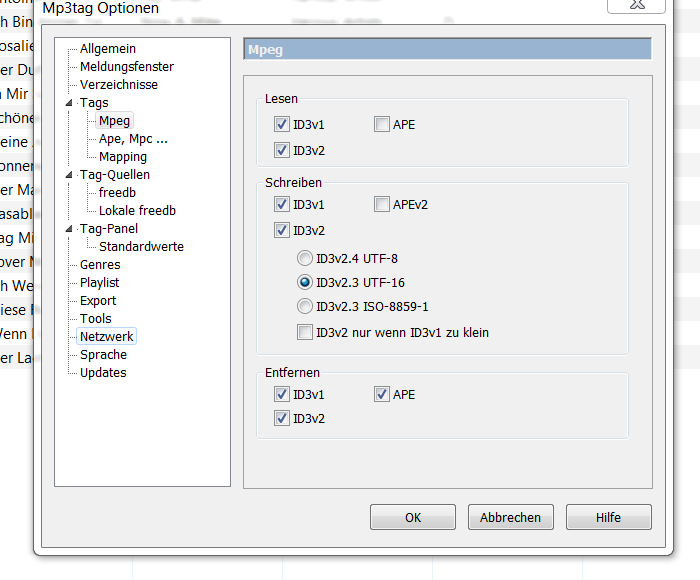Open the Verzeichnisse settings
This screenshot has height=580, width=700.
pyautogui.click(x=119, y=84)
